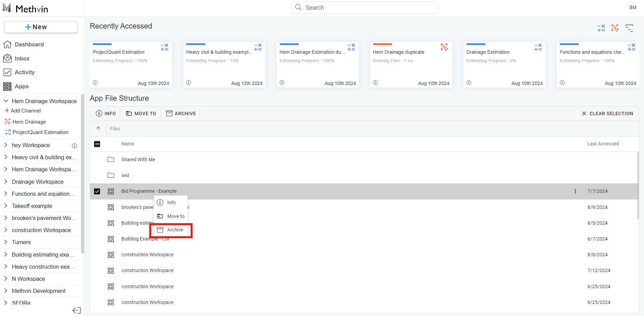Uncheck the Bid Programme - Example checkbox
Screen dimensions: 644x316
point(97,191)
